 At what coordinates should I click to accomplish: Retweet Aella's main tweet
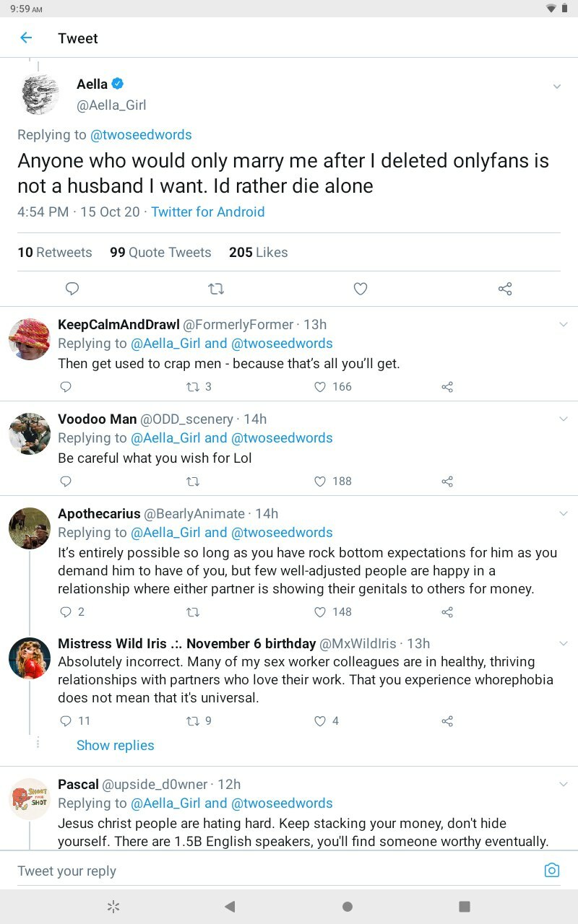[x=216, y=289]
